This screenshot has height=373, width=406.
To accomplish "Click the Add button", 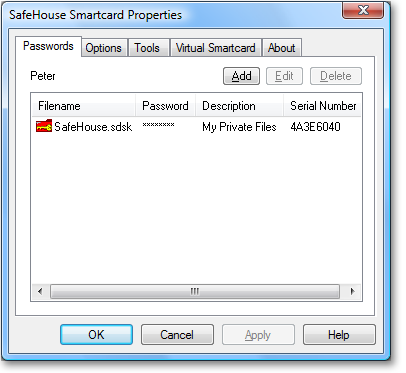I will point(241,76).
